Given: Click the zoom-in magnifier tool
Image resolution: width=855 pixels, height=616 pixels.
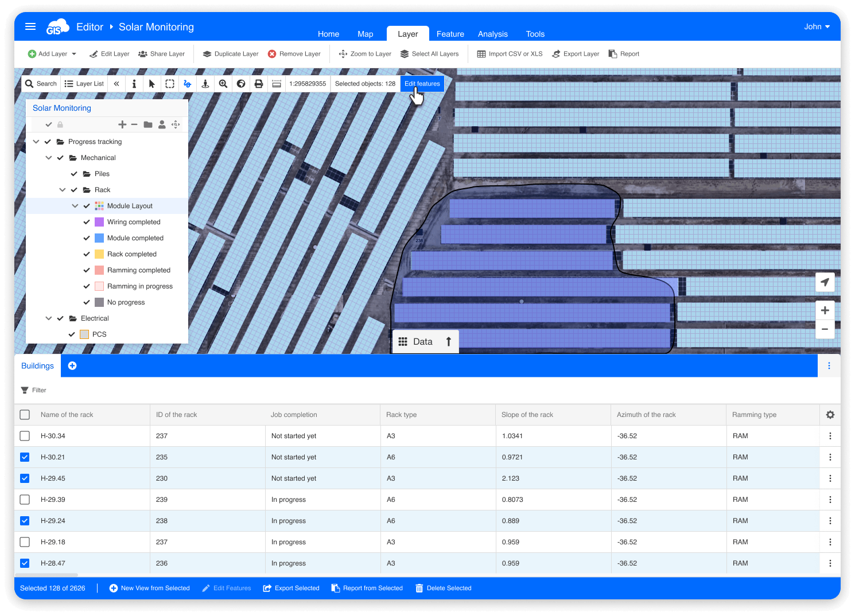Looking at the screenshot, I should tap(223, 84).
